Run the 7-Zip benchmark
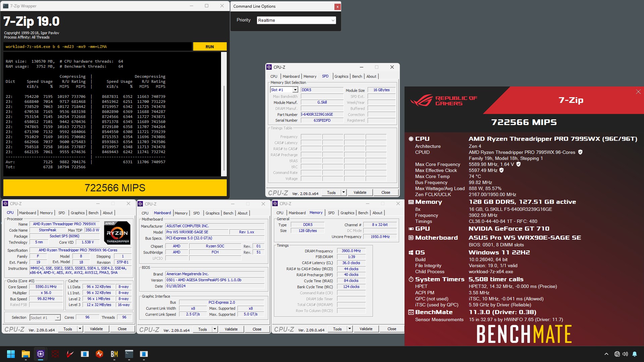Viewport: 644px width, 362px height. [210, 47]
